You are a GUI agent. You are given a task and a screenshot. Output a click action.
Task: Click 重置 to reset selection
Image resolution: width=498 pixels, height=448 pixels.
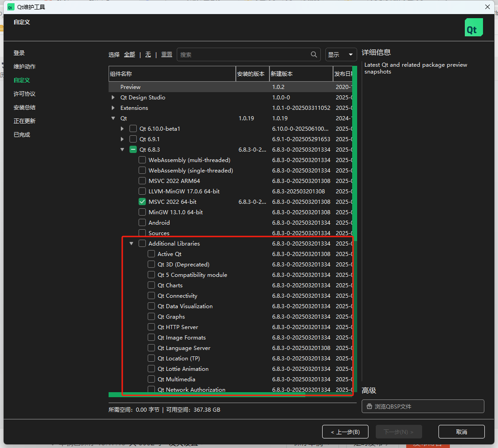click(x=167, y=54)
